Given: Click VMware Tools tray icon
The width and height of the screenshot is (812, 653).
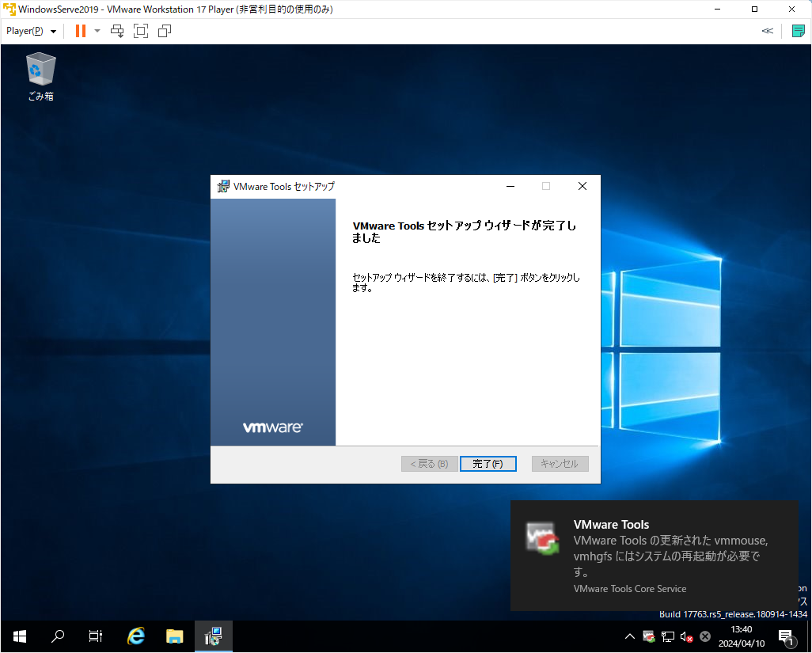Looking at the screenshot, I should point(649,636).
